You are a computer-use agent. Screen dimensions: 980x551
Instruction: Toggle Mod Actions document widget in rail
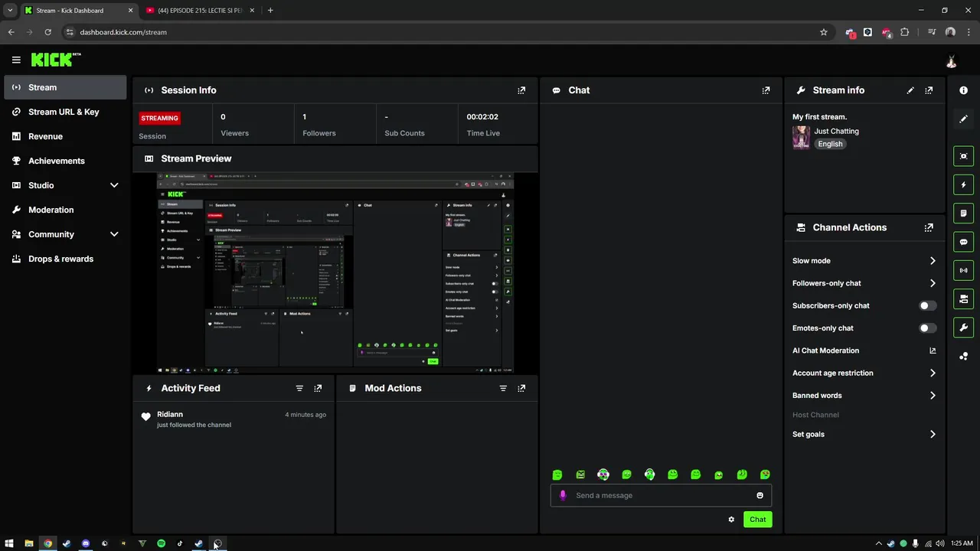(x=963, y=213)
